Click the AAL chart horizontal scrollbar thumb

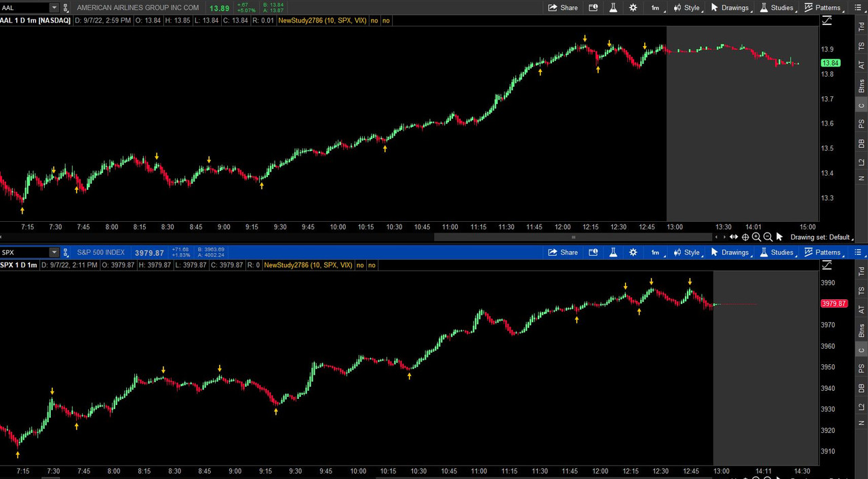(573, 237)
